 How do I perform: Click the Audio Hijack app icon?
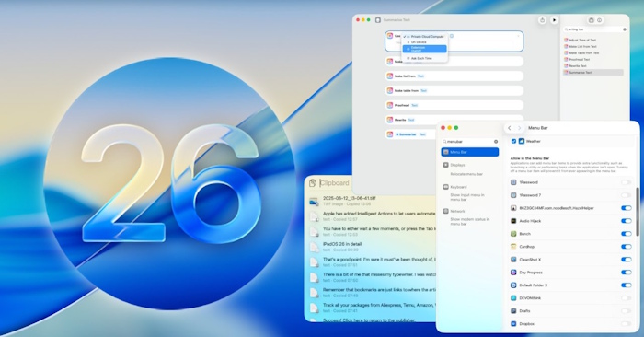[513, 221]
